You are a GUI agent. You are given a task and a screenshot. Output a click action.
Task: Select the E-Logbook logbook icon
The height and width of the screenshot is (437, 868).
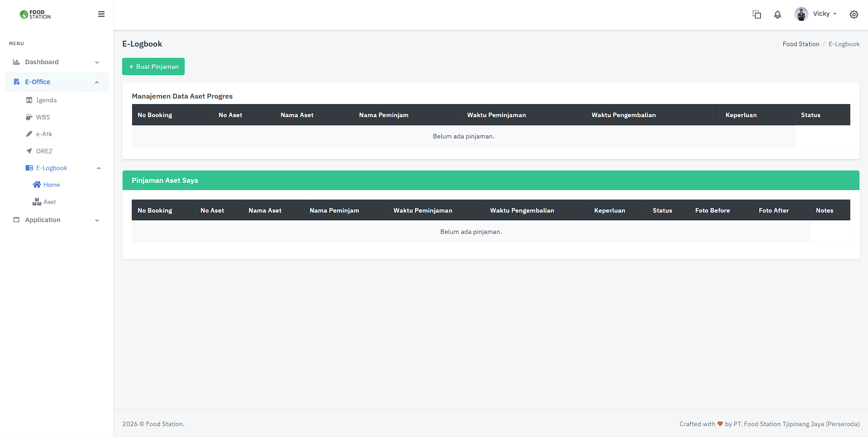pyautogui.click(x=29, y=168)
